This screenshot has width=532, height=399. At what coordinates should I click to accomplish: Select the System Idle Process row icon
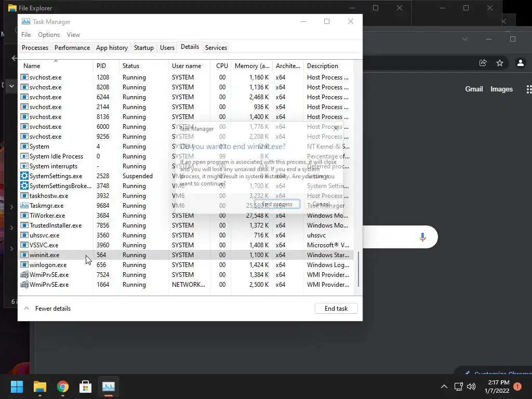(24, 156)
